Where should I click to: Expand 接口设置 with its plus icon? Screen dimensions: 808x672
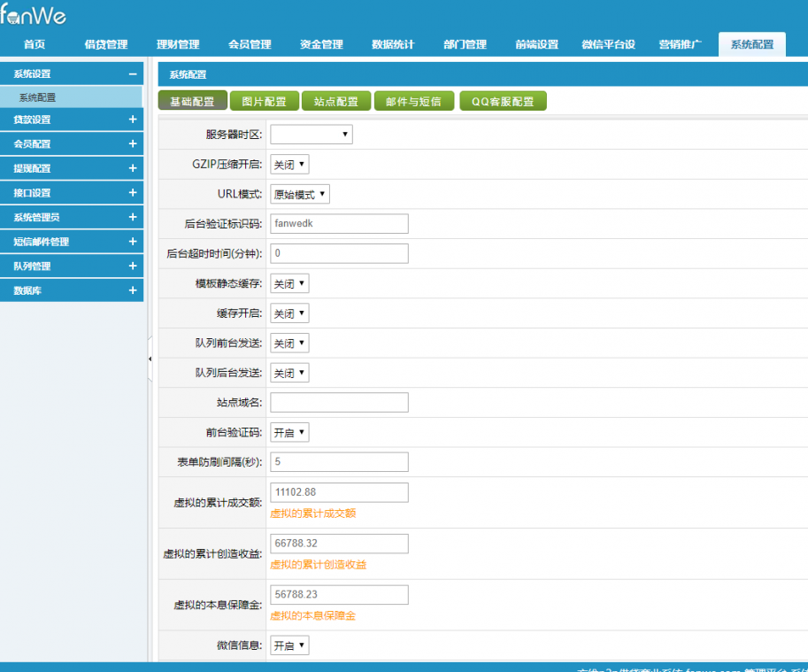132,192
